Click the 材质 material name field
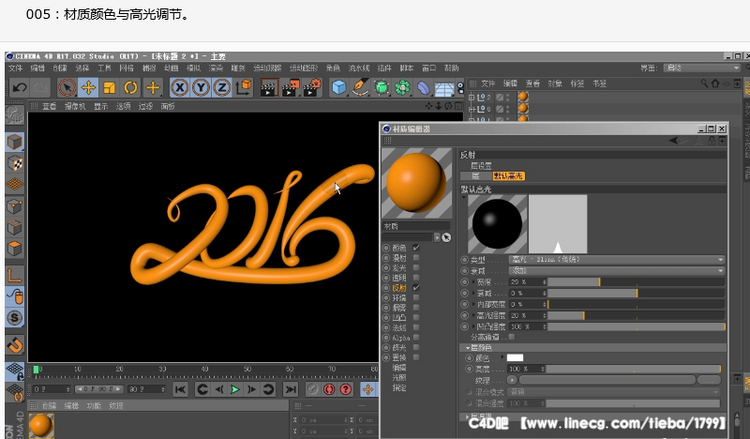This screenshot has height=439, width=750. click(x=416, y=226)
